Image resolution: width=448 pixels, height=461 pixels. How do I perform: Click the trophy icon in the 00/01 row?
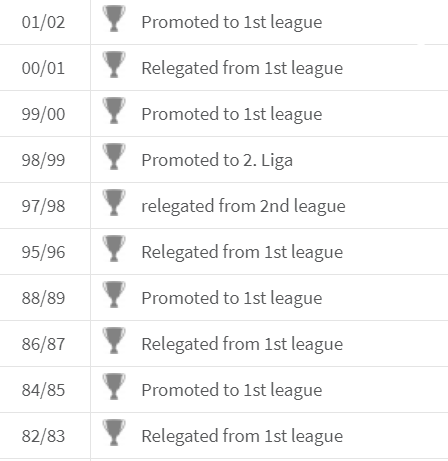pos(114,65)
